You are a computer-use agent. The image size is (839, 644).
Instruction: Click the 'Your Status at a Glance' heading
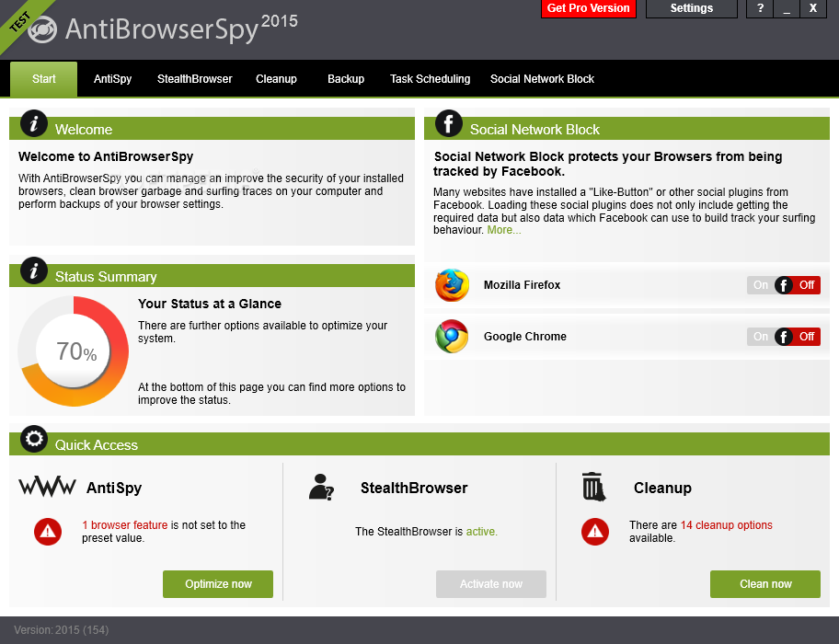210,304
